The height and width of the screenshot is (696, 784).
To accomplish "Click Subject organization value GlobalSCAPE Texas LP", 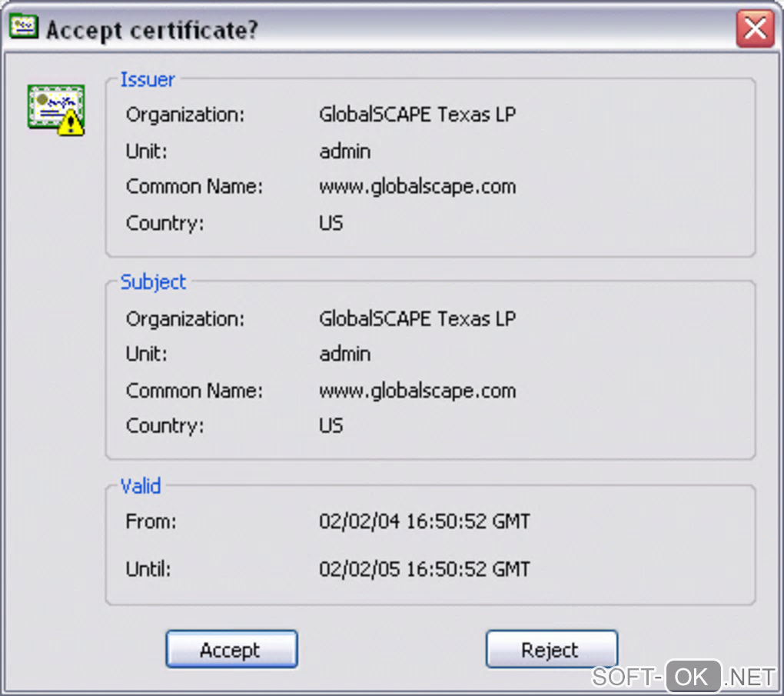I will pyautogui.click(x=417, y=318).
